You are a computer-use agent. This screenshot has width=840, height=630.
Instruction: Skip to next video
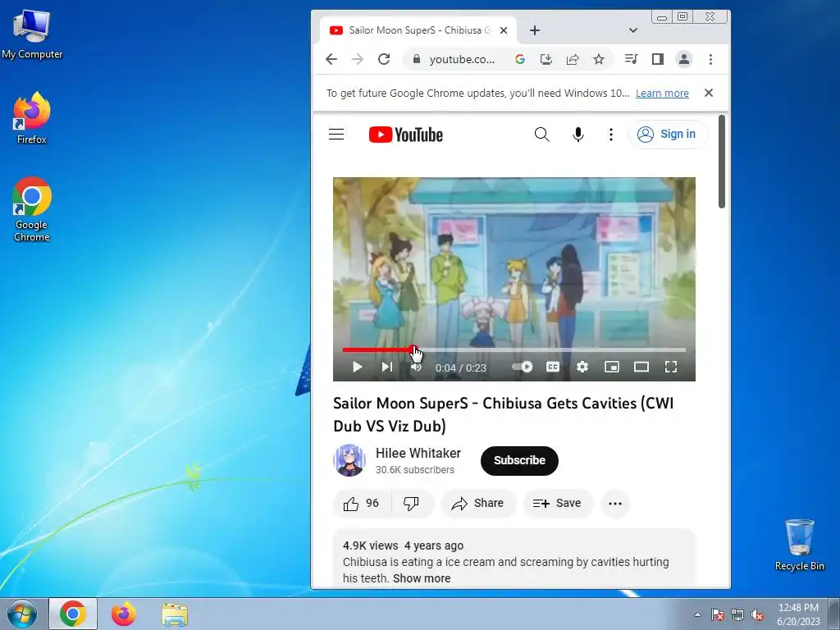(387, 367)
